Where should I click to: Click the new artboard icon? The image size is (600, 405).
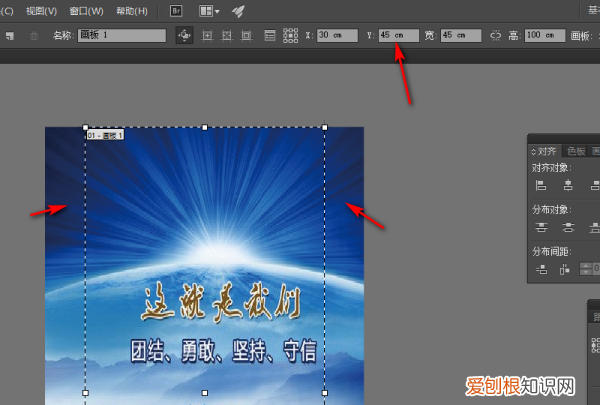coord(10,36)
